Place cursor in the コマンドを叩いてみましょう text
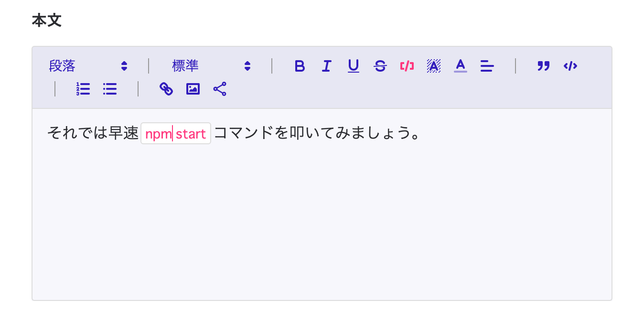The width and height of the screenshot is (644, 321). pyautogui.click(x=315, y=133)
